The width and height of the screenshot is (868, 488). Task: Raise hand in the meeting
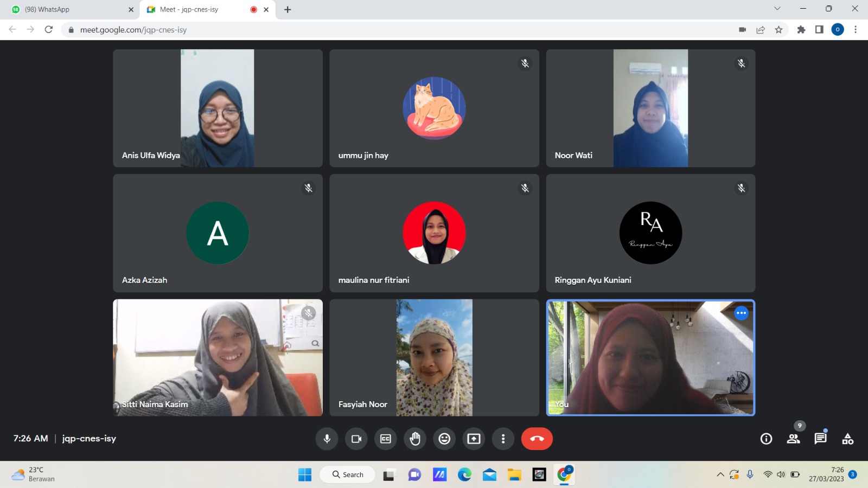pyautogui.click(x=415, y=439)
